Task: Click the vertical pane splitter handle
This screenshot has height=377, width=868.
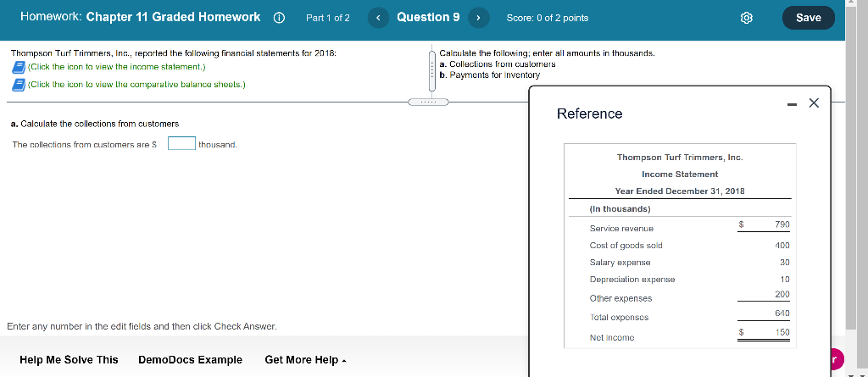Action: pos(433,71)
